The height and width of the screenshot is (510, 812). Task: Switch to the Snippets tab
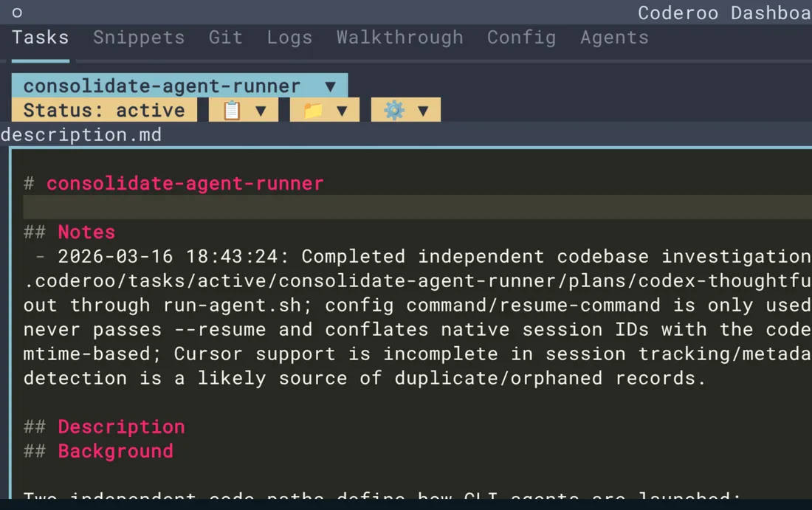[x=139, y=38]
